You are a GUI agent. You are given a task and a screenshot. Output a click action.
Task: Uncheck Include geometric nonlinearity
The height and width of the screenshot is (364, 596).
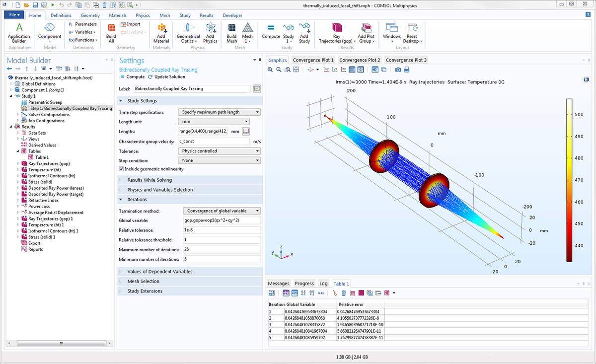(122, 169)
